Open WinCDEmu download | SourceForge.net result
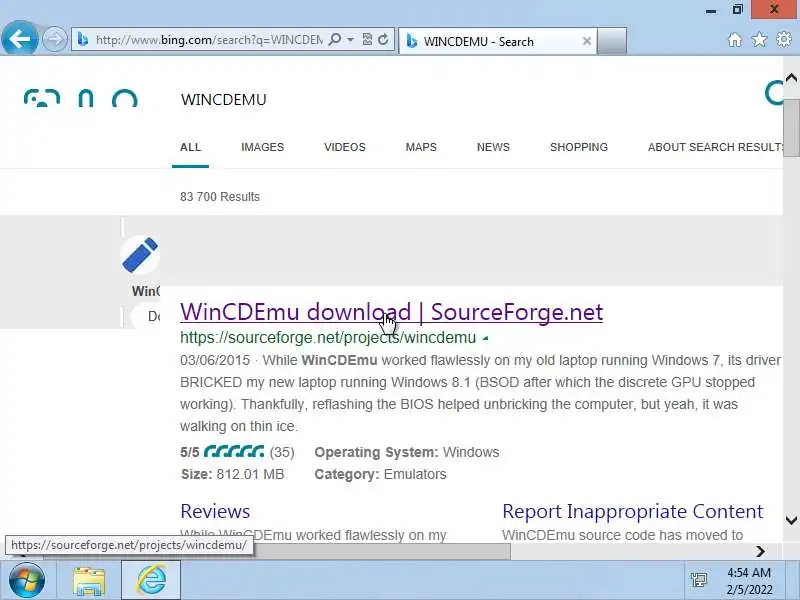Image resolution: width=800 pixels, height=600 pixels. [x=391, y=312]
